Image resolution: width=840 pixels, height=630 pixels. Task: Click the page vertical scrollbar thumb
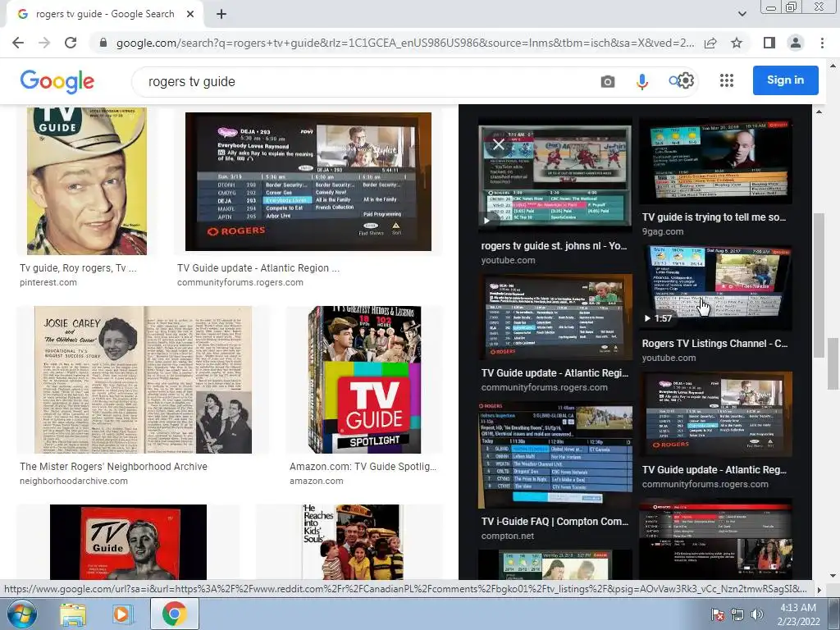click(x=833, y=364)
